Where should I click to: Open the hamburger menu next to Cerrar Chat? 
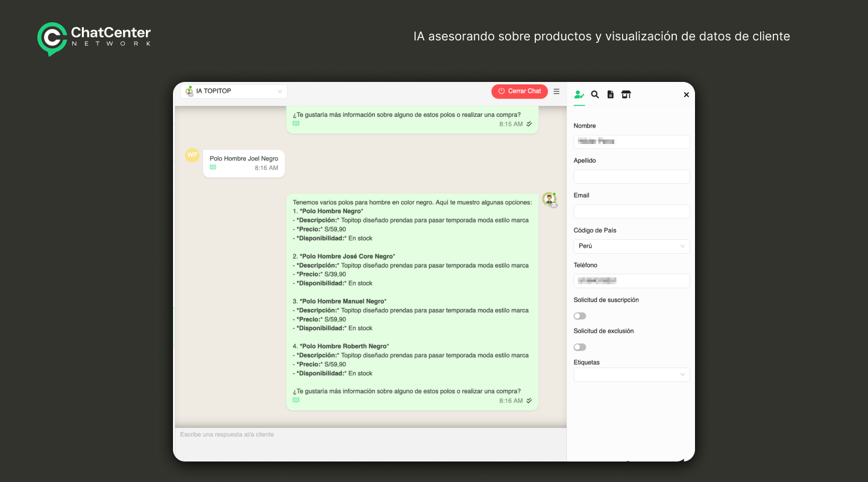tap(556, 92)
